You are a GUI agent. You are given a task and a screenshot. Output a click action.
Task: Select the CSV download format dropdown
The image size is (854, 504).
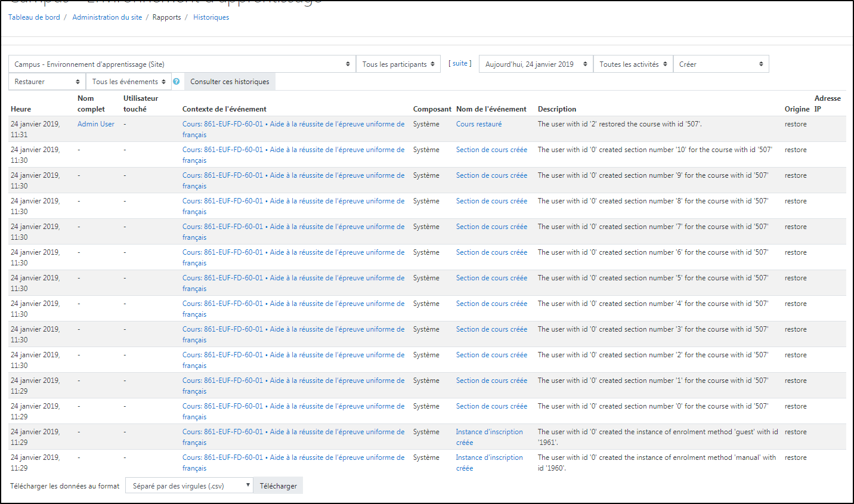pos(189,486)
